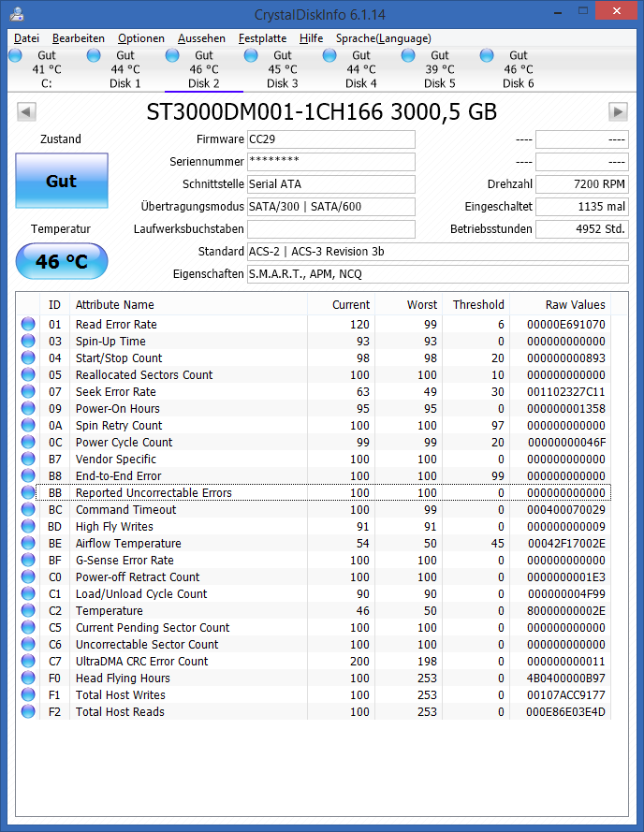Click status icon of Read Error Rate row
The width and height of the screenshot is (644, 832).
(x=28, y=324)
